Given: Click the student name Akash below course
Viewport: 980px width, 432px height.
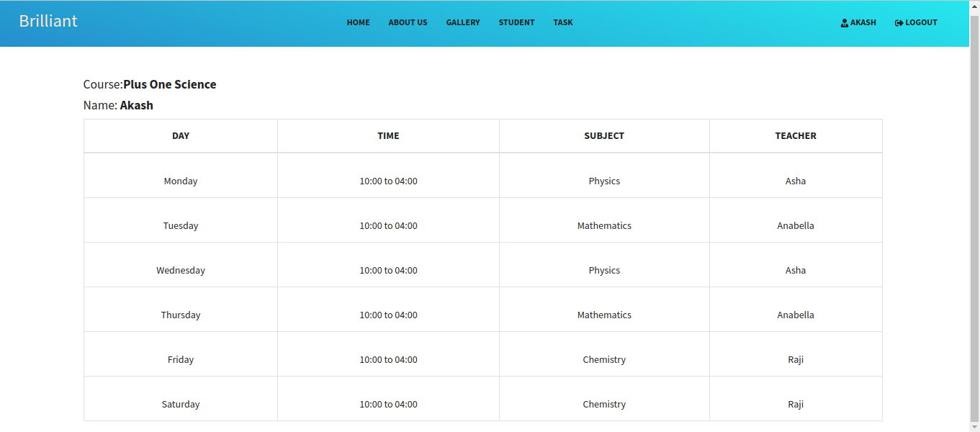Looking at the screenshot, I should tap(137, 105).
